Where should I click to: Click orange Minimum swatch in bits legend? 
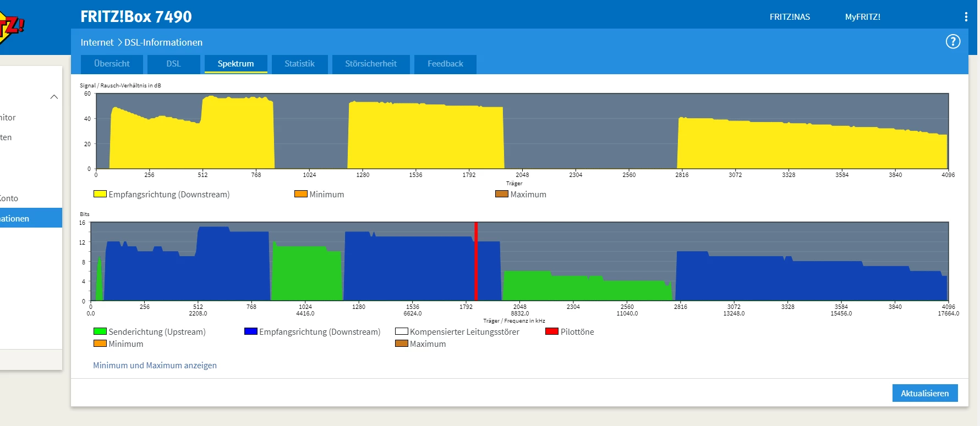pyautogui.click(x=100, y=344)
